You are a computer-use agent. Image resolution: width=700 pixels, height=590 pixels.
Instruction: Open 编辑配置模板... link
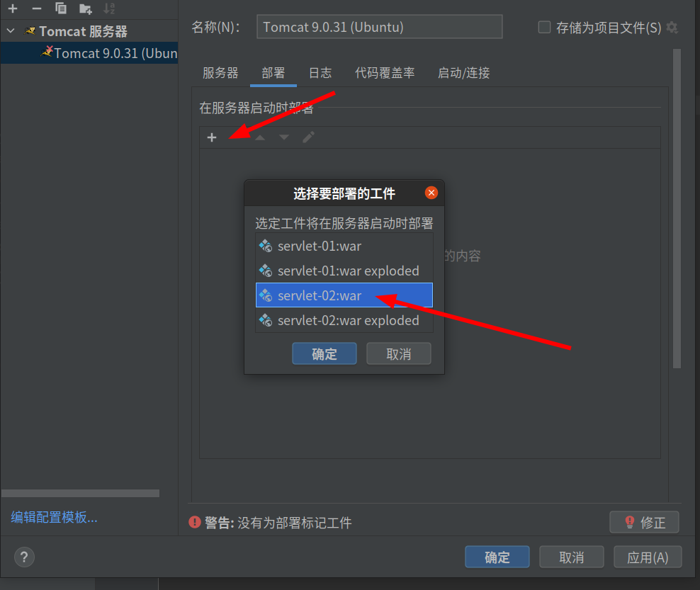click(x=54, y=517)
